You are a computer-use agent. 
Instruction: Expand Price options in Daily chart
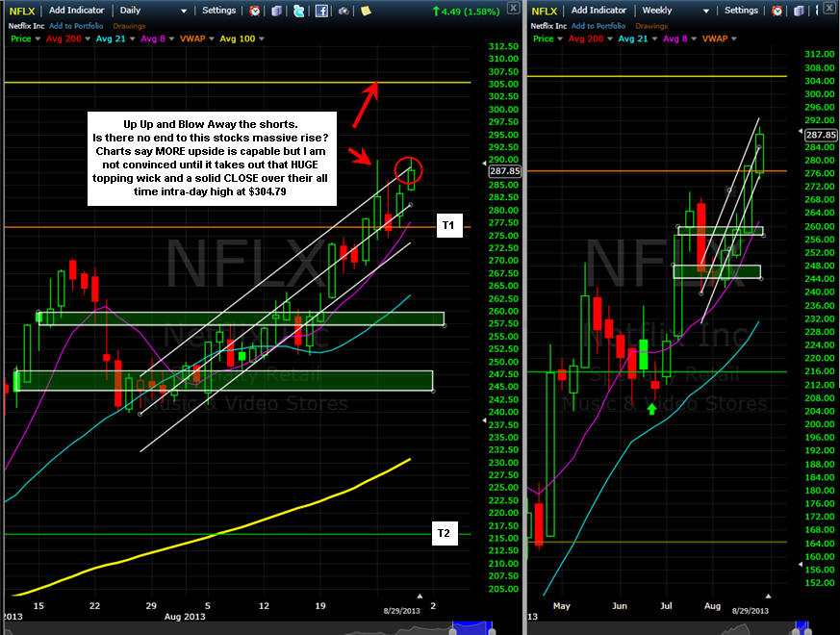point(38,39)
